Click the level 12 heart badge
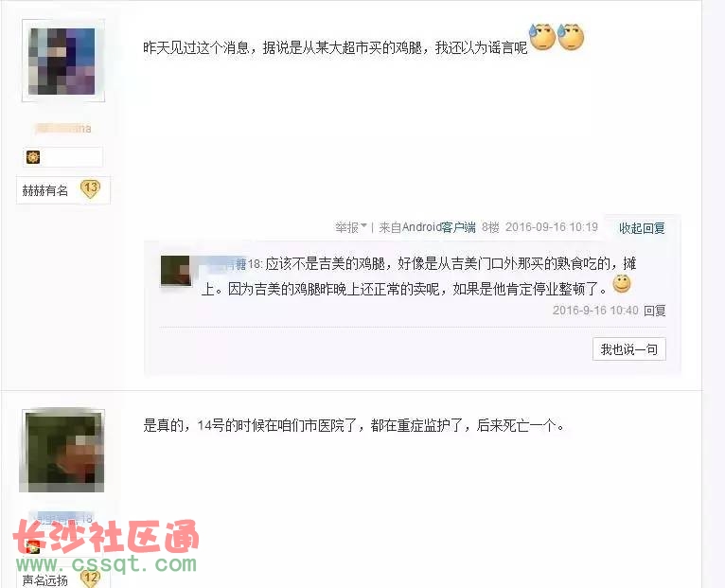The width and height of the screenshot is (725, 588). pyautogui.click(x=90, y=578)
